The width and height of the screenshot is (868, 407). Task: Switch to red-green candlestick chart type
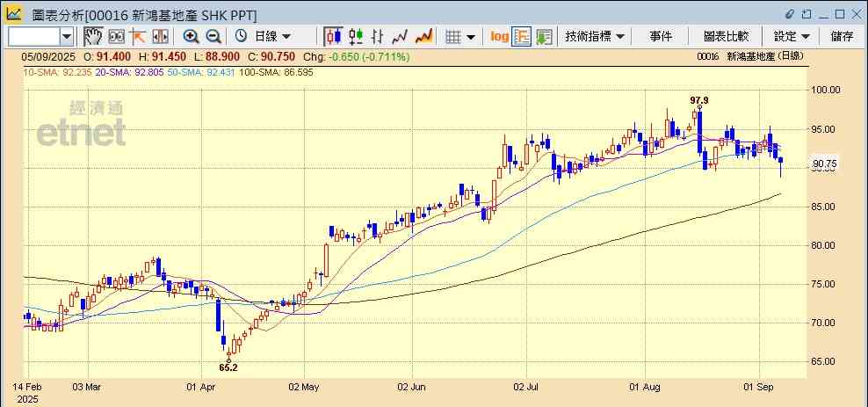(356, 37)
